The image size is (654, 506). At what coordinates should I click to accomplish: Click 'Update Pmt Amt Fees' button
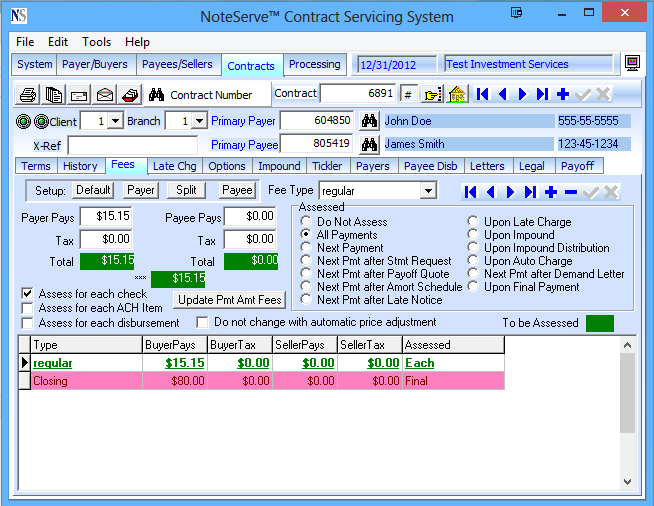[x=229, y=300]
